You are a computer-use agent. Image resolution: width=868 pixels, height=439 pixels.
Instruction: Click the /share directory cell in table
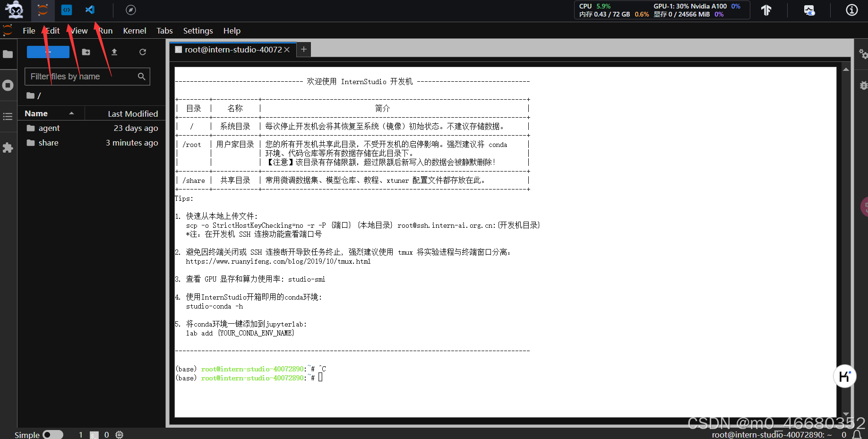point(194,181)
